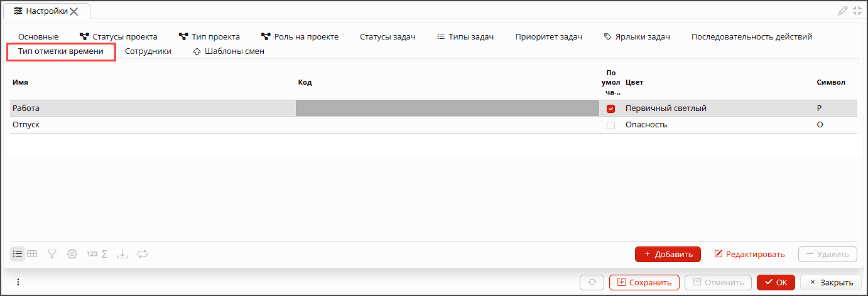The height and width of the screenshot is (296, 868).
Task: Open the three-dot menu at bottom left
Action: pos(18,282)
